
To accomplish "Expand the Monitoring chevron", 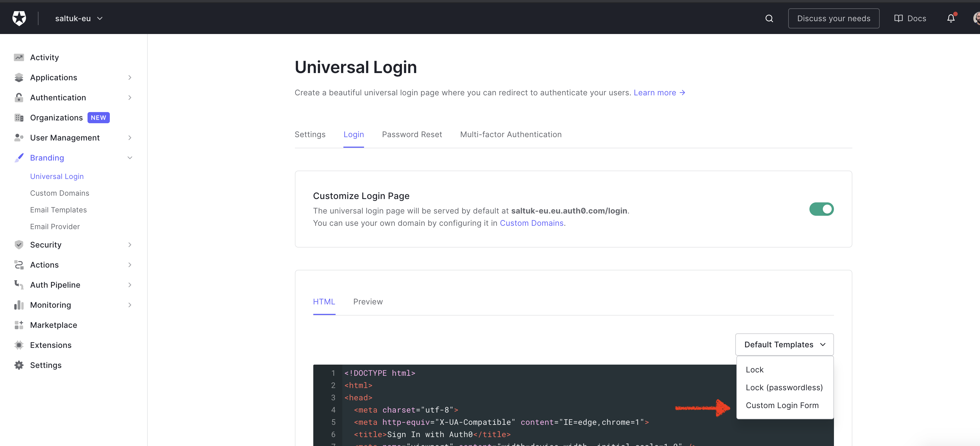I will tap(130, 305).
